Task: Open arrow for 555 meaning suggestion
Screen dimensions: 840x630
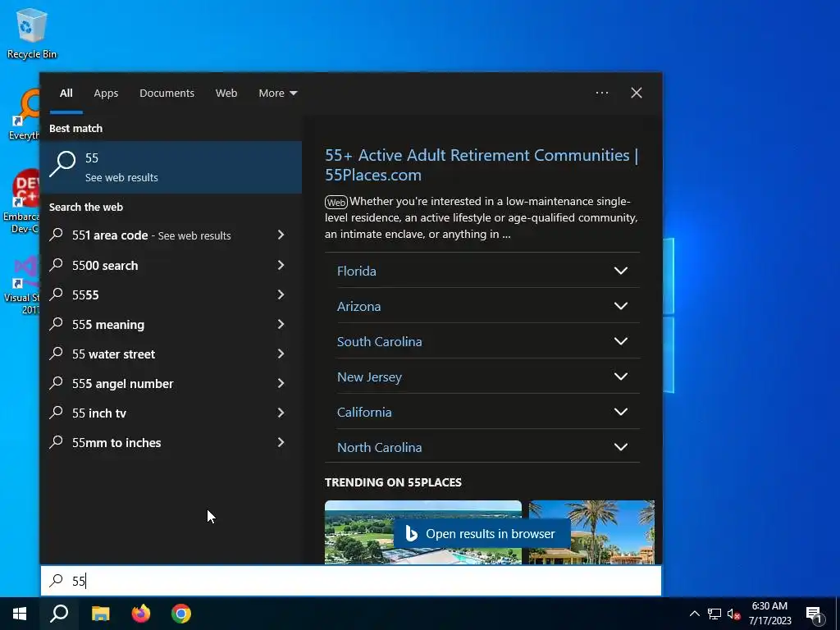Action: pos(281,323)
